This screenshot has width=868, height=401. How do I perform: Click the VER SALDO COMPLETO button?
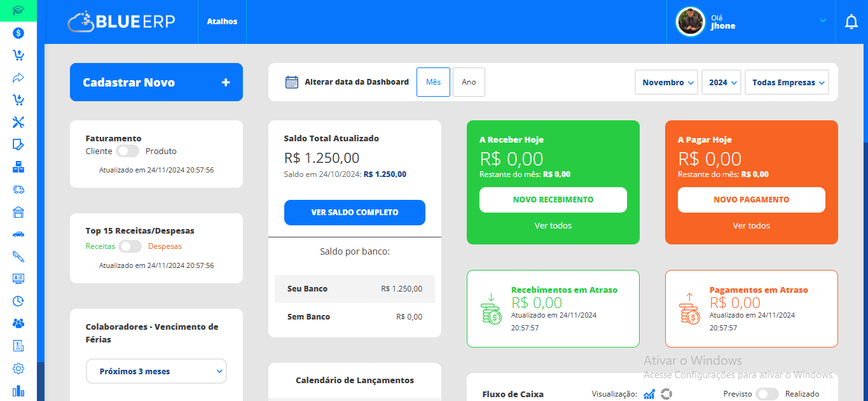(355, 213)
